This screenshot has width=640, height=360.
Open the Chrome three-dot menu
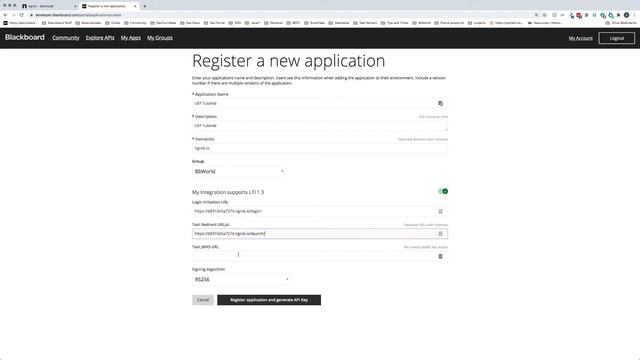pyautogui.click(x=635, y=15)
